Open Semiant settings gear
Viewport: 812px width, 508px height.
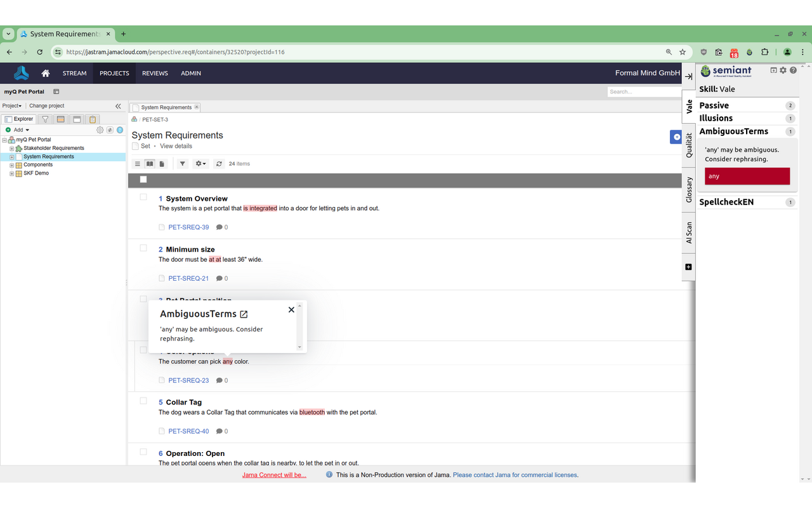point(783,70)
